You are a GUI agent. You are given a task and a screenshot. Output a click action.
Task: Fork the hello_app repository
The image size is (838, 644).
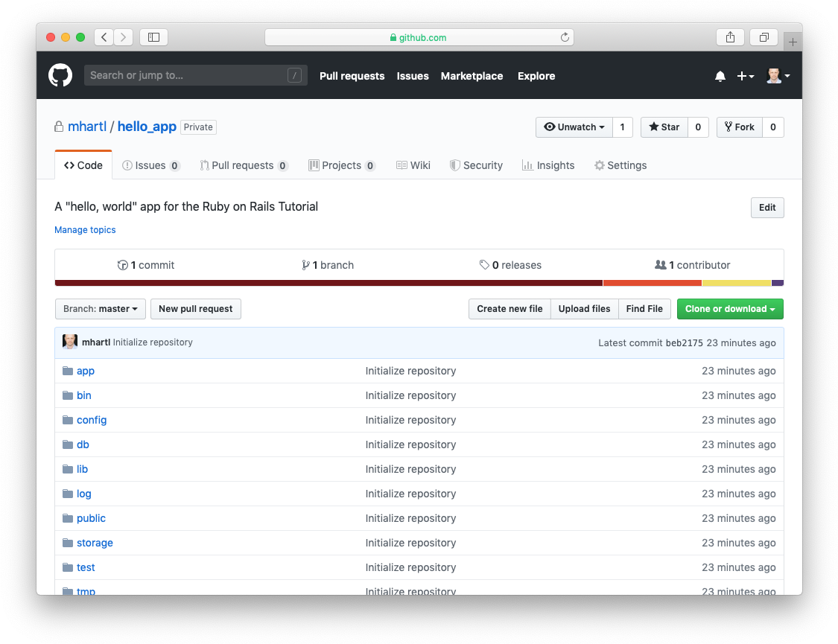(x=740, y=127)
